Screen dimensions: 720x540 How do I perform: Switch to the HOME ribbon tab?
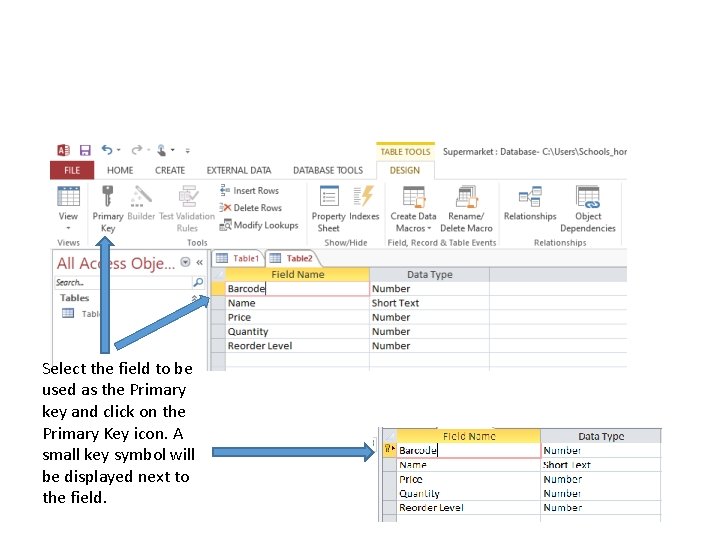120,170
